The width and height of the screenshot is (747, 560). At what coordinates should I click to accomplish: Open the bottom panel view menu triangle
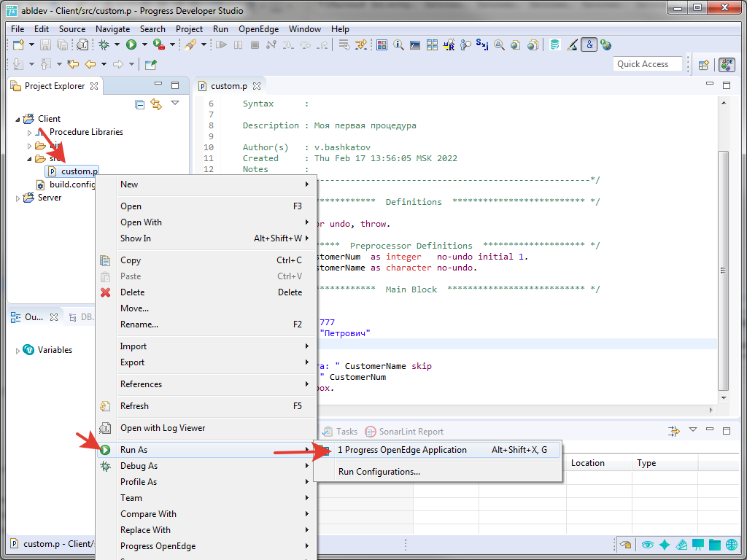point(693,429)
